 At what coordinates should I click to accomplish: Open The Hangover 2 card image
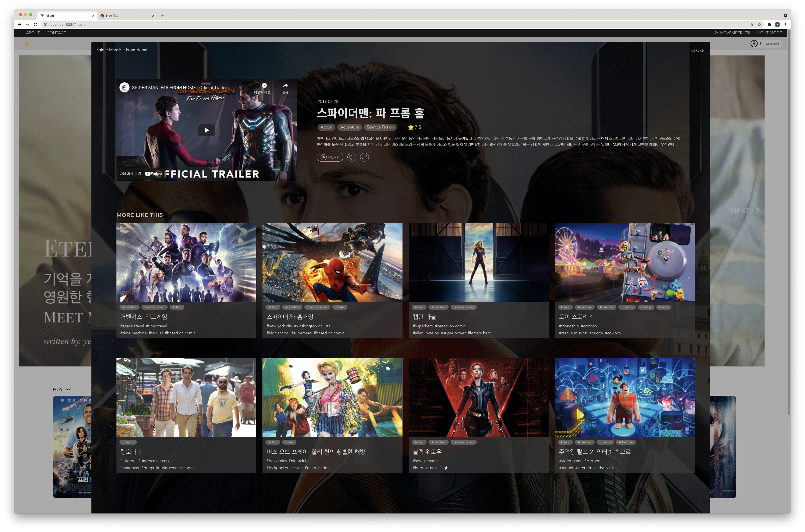pyautogui.click(x=186, y=397)
